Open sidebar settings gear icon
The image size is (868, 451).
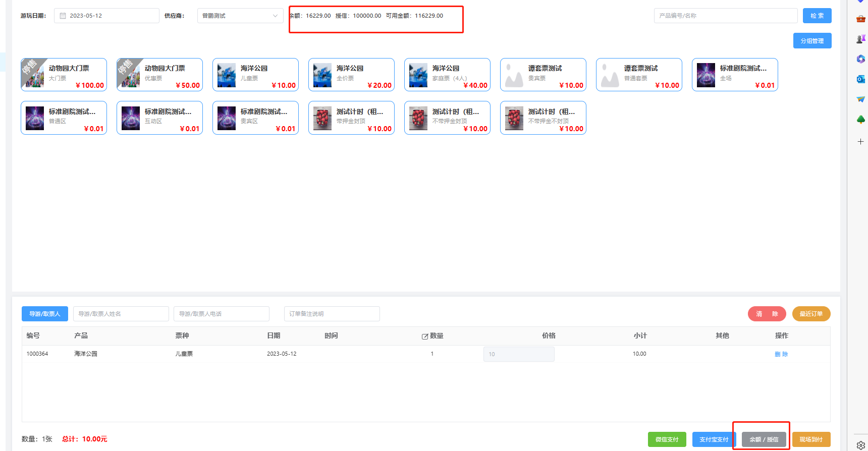click(861, 445)
